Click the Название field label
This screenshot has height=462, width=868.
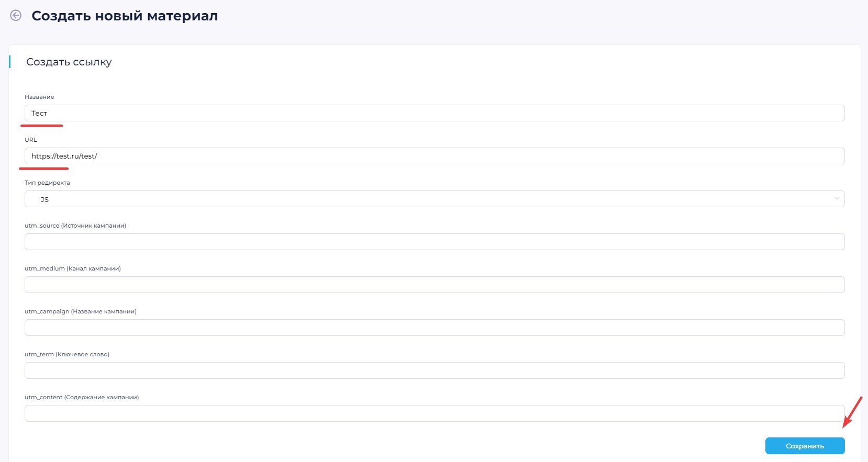(x=39, y=97)
